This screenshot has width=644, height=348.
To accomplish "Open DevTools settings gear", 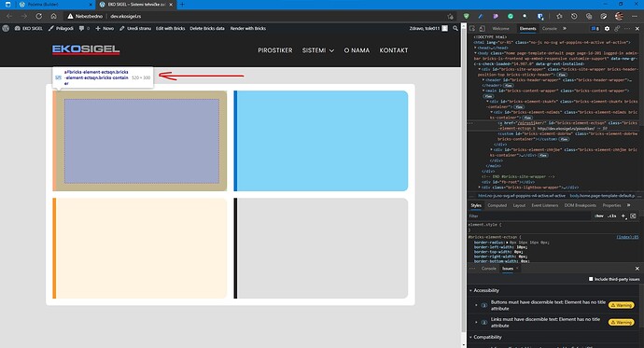I will click(x=607, y=28).
